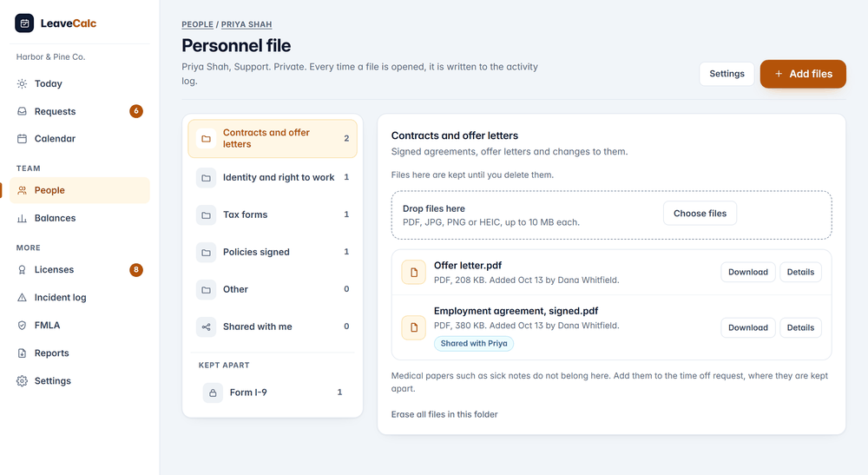
Task: Click the Personnel file heading
Action: coord(236,45)
